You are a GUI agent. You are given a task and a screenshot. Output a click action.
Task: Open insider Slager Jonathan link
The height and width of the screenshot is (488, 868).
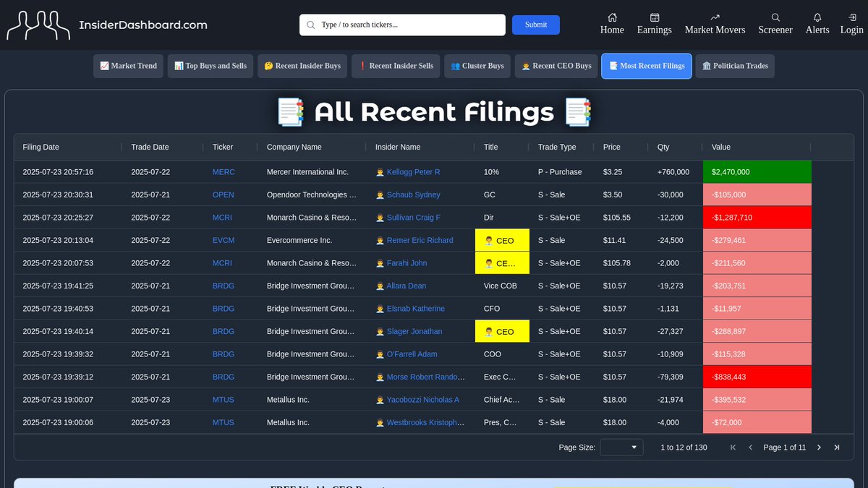click(x=414, y=331)
